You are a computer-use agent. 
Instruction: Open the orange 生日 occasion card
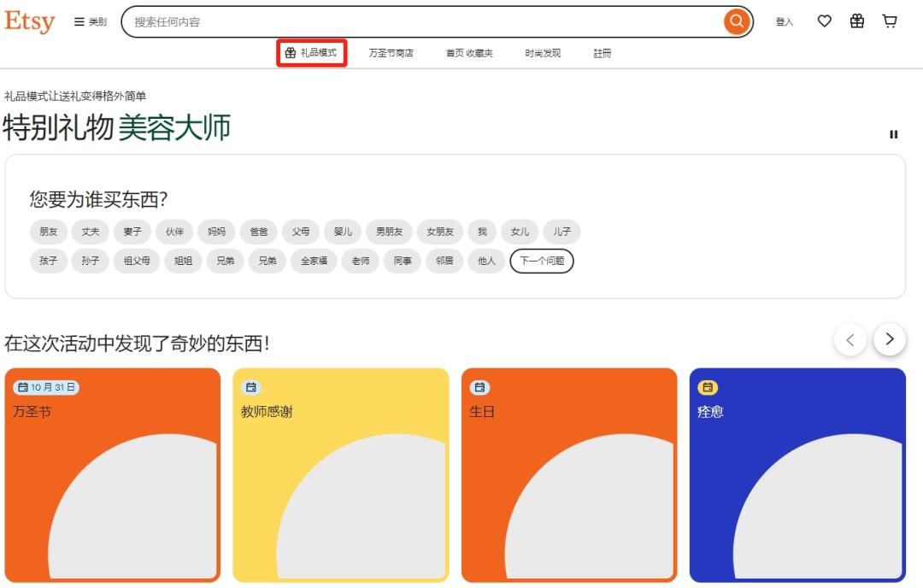tap(568, 474)
